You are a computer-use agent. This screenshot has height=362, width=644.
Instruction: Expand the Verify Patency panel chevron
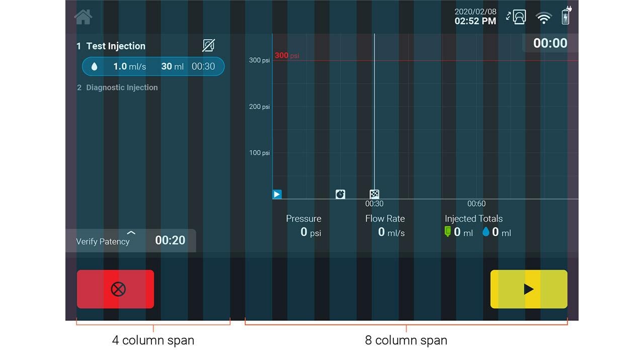[x=131, y=233]
